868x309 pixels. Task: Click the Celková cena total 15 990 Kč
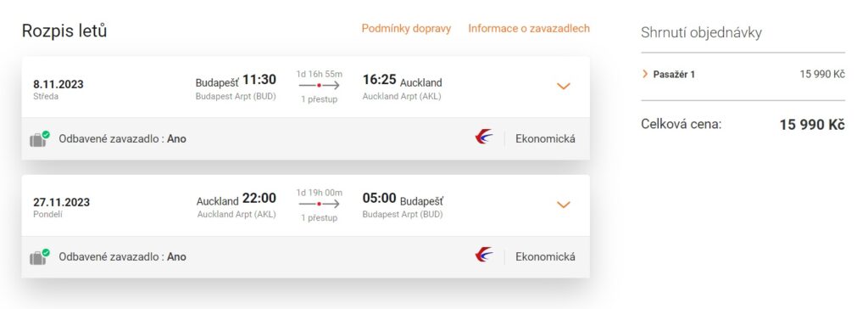(812, 125)
